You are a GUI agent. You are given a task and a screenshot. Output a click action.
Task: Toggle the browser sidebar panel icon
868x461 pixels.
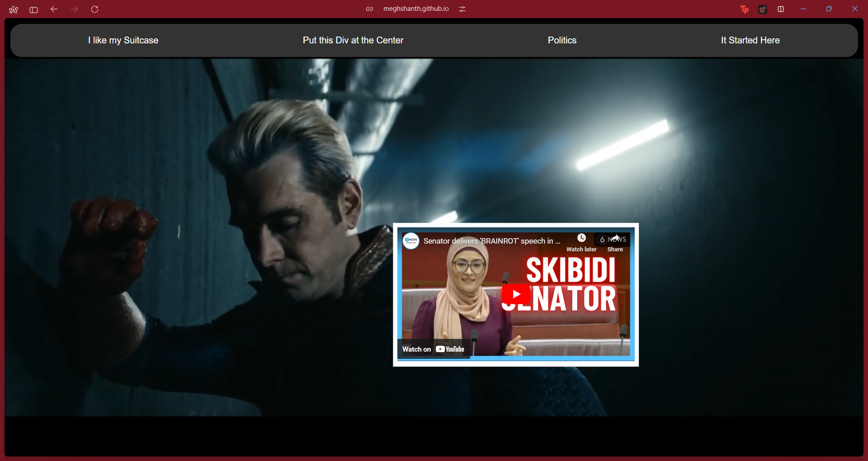[x=33, y=9]
